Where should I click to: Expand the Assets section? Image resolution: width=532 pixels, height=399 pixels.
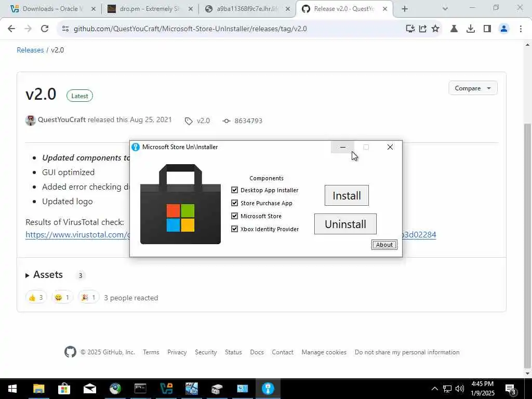tap(45, 274)
